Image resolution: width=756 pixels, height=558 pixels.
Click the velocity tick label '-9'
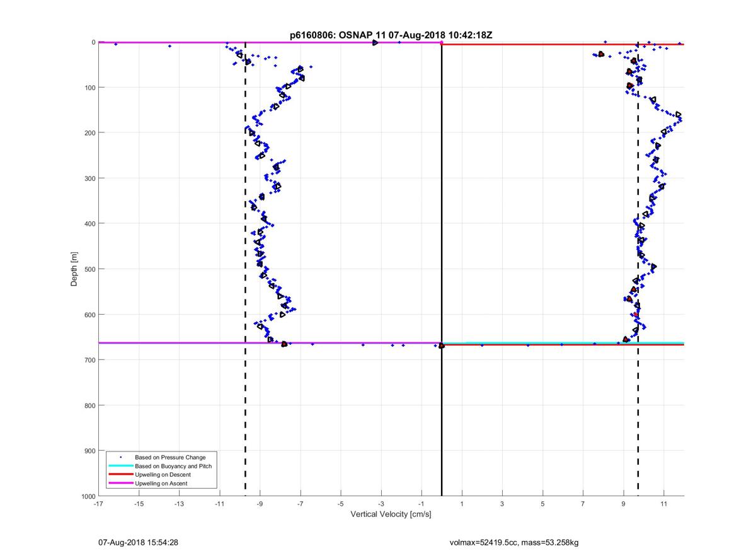[x=260, y=504]
